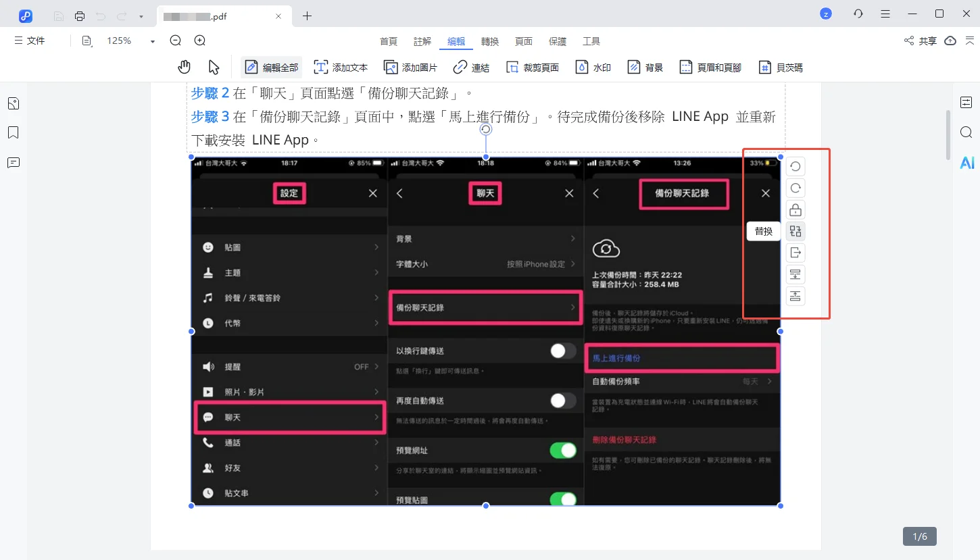Click the search magnifier on right sidebar
This screenshot has width=980, height=560.
click(x=966, y=132)
